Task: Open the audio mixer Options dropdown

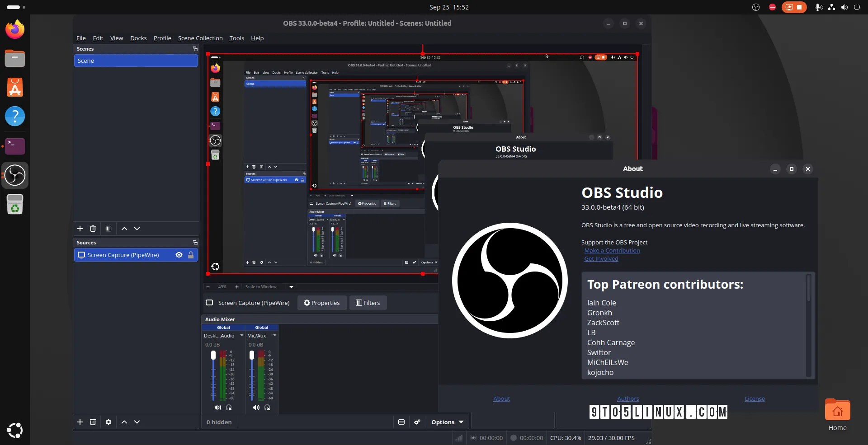Action: click(x=447, y=422)
